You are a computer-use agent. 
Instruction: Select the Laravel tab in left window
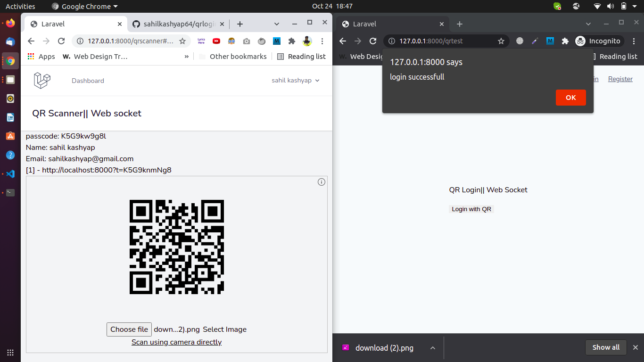[76, 24]
